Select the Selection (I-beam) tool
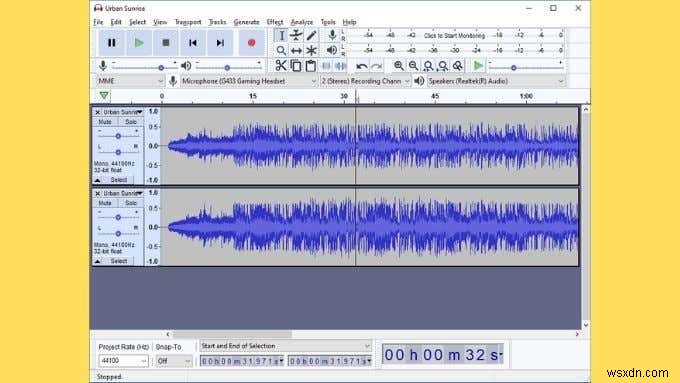 281,36
